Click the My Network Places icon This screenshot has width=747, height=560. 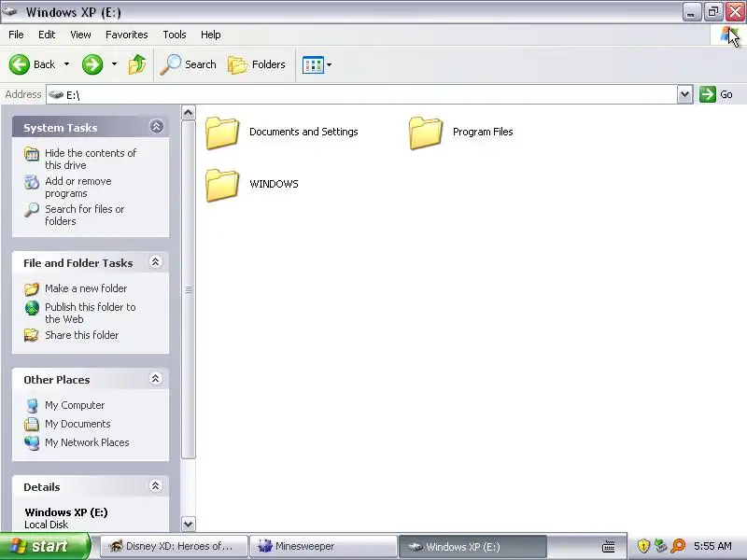(32, 442)
